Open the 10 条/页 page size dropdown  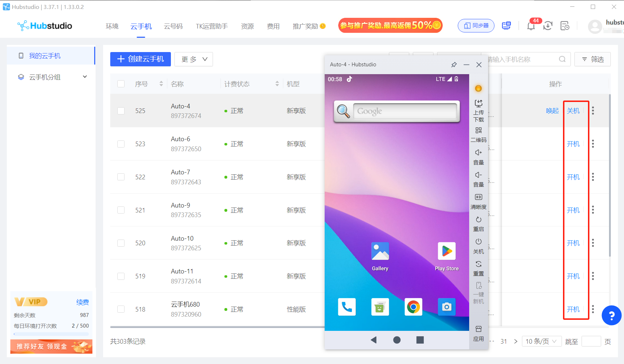[541, 342]
